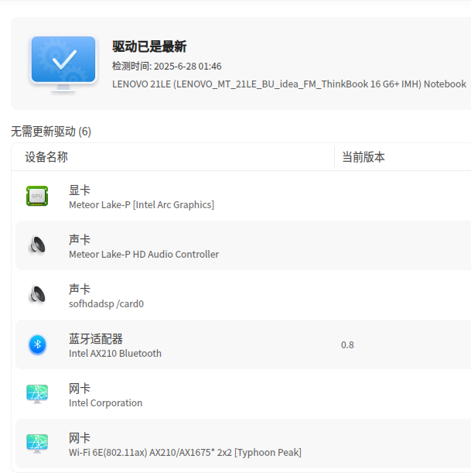Screen dimensions: 471x476
Task: Select the Intel AX210 Bluetooth row
Action: (x=243, y=344)
